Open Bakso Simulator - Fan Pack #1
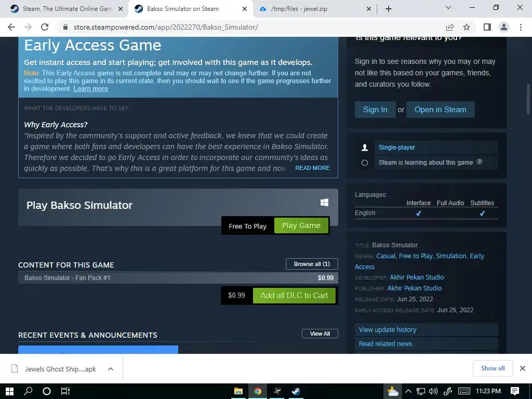Image resolution: width=532 pixels, height=399 pixels. pos(178,278)
